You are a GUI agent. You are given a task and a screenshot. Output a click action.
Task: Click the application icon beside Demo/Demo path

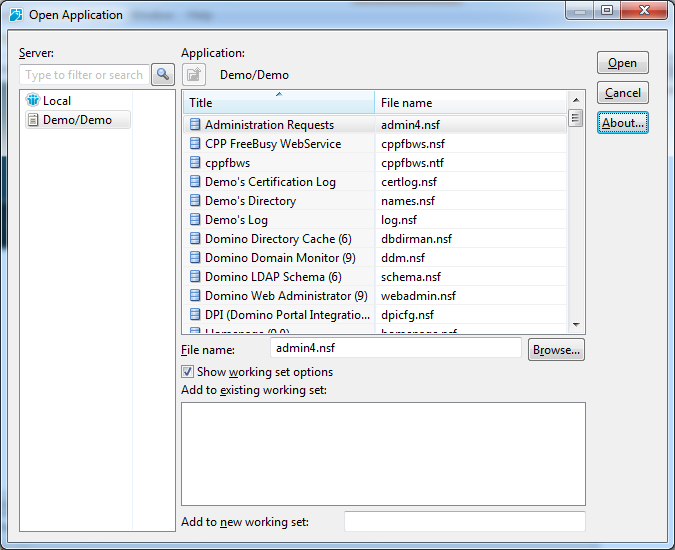pyautogui.click(x=194, y=75)
